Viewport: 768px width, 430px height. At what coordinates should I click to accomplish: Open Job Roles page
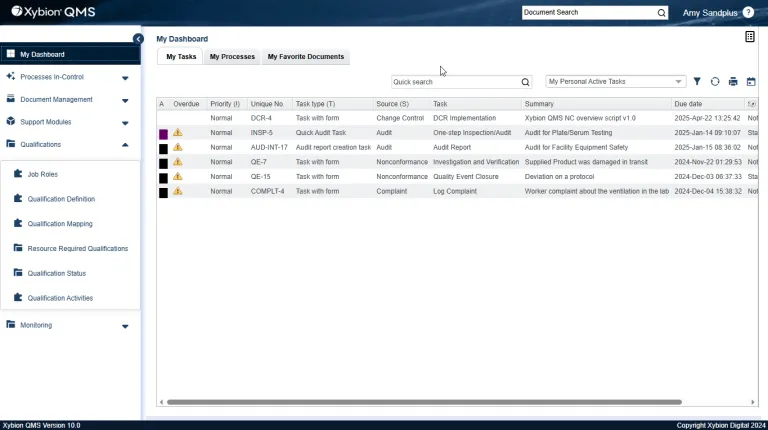(x=42, y=174)
